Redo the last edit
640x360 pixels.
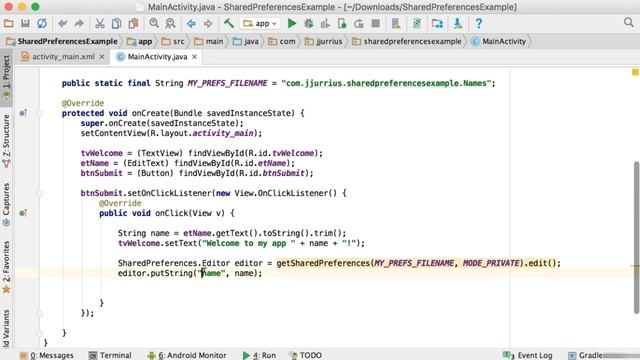click(x=79, y=23)
